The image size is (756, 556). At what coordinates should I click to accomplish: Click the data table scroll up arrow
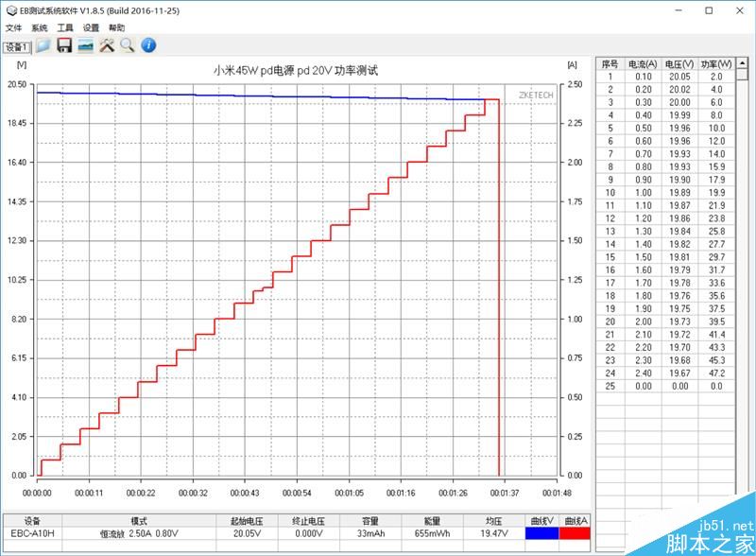click(742, 63)
